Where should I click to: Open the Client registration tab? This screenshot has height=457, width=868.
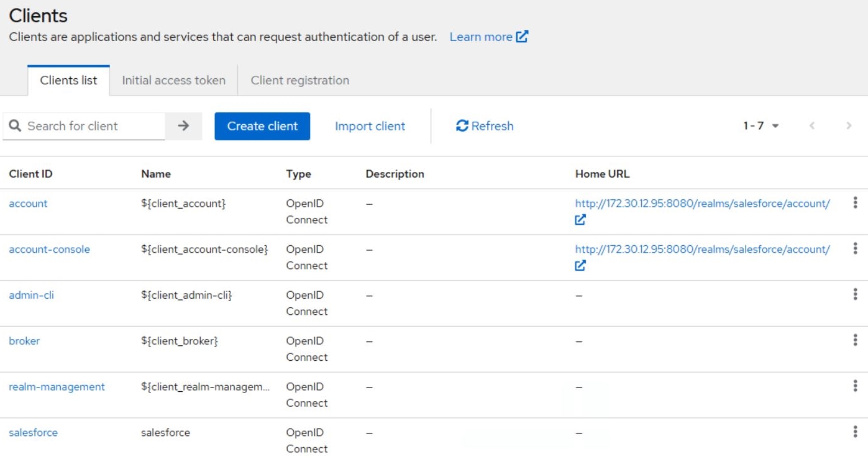(299, 80)
